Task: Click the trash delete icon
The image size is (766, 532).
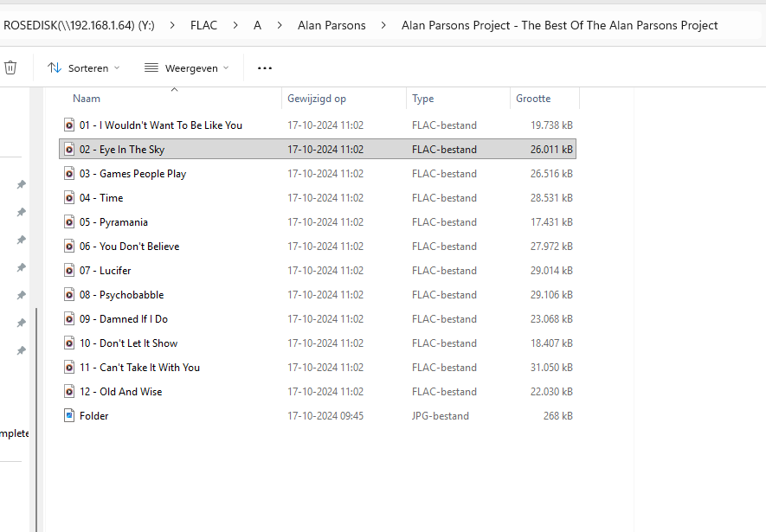Action: (10, 67)
